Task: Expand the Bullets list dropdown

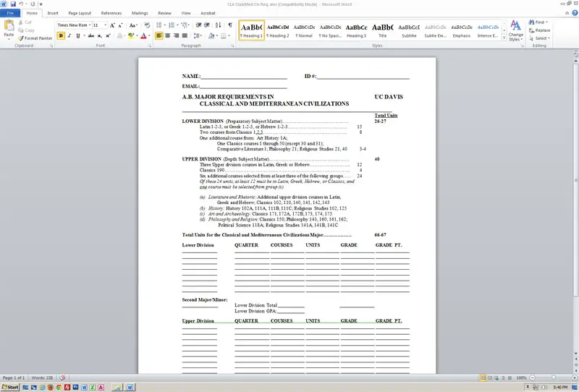Action: point(165,25)
